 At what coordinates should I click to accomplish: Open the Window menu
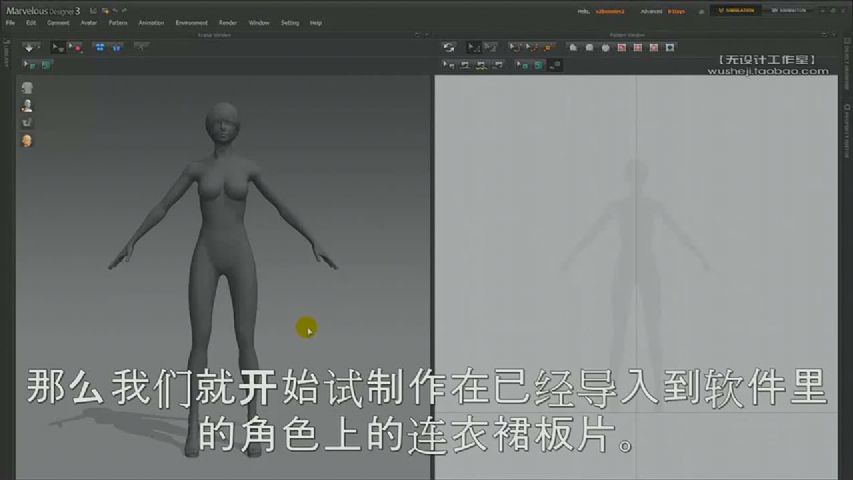pos(259,23)
